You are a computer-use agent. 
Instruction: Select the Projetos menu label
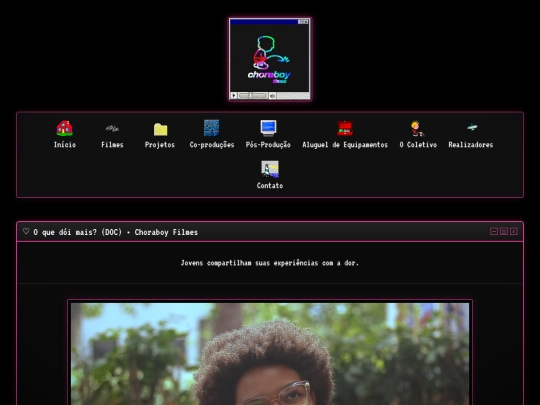(x=160, y=145)
